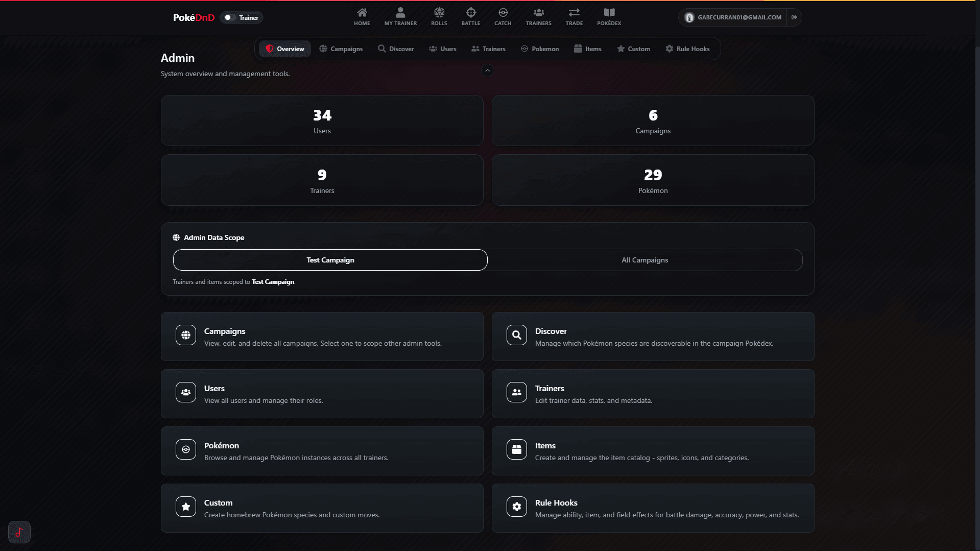Screen dimensions: 980x551
Task: Open the Catch pokeball icon
Action: [x=503, y=13]
